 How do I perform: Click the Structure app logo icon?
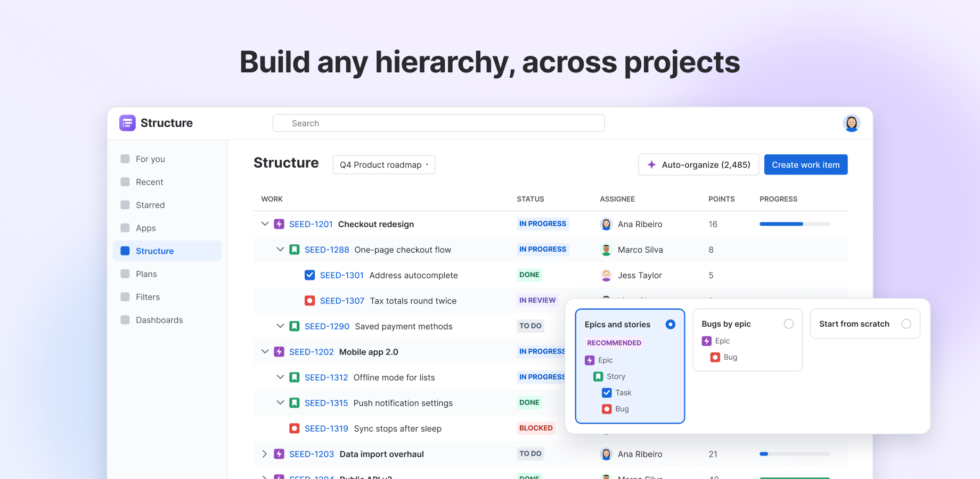[x=127, y=123]
